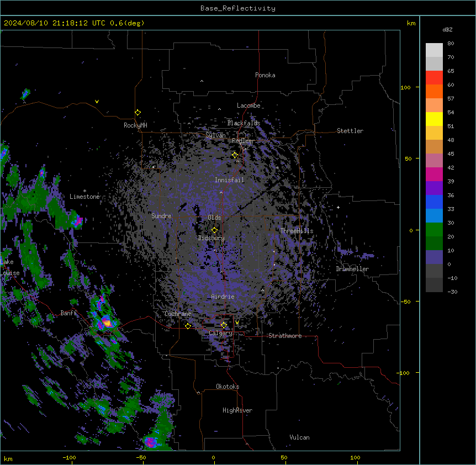The width and height of the screenshot is (476, 465).
Task: Select the Drumheller label
Action: (352, 269)
